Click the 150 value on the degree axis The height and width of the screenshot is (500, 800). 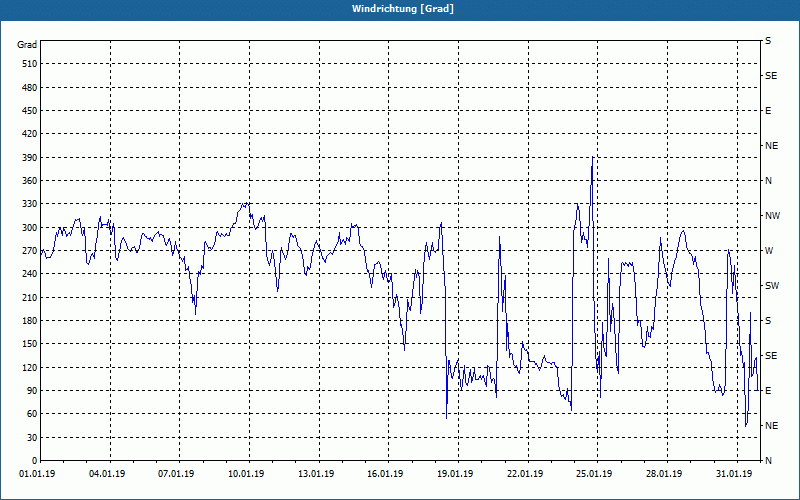coord(30,344)
